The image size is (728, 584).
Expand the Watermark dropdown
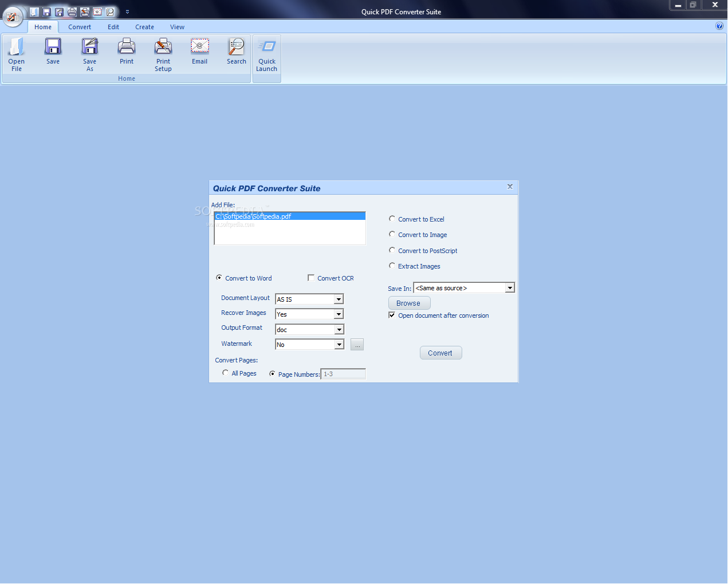coord(339,345)
